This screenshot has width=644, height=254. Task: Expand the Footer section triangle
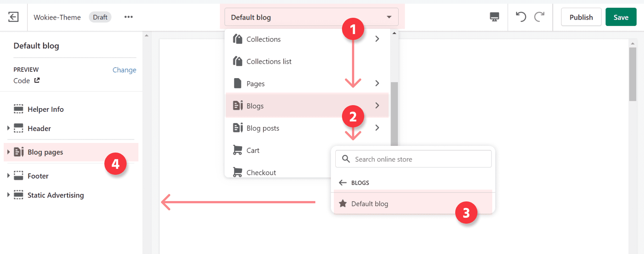[x=9, y=176]
